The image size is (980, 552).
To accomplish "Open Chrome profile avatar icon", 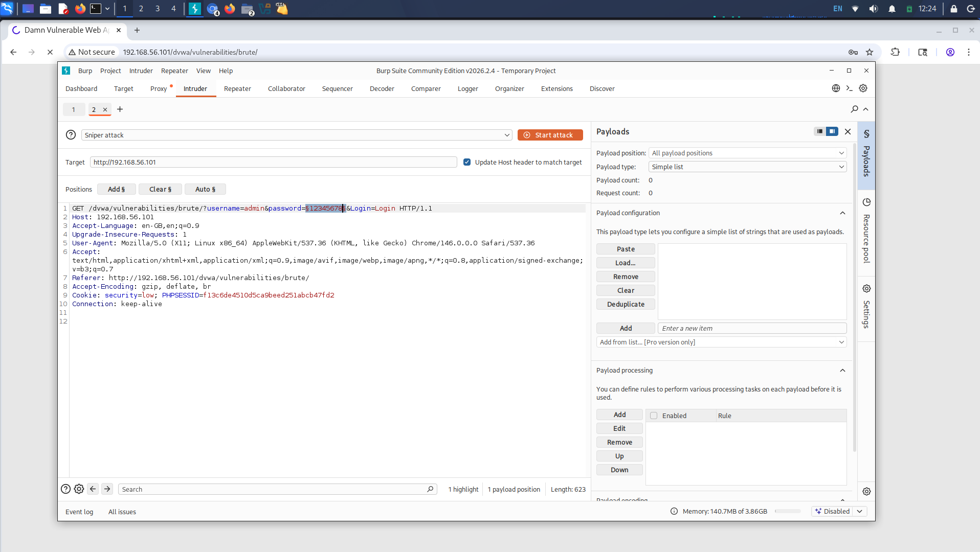I will (x=950, y=52).
